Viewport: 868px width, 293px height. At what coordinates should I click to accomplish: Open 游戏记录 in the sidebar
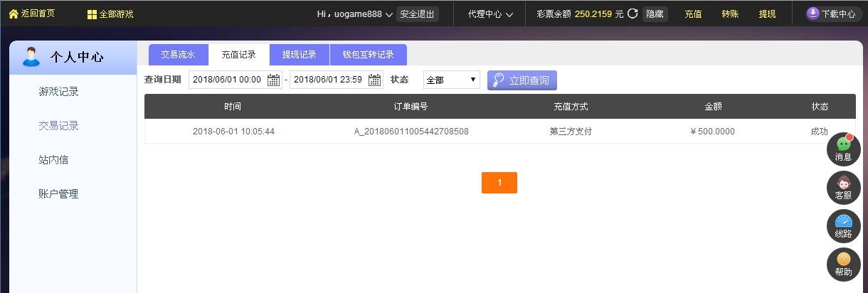[58, 92]
